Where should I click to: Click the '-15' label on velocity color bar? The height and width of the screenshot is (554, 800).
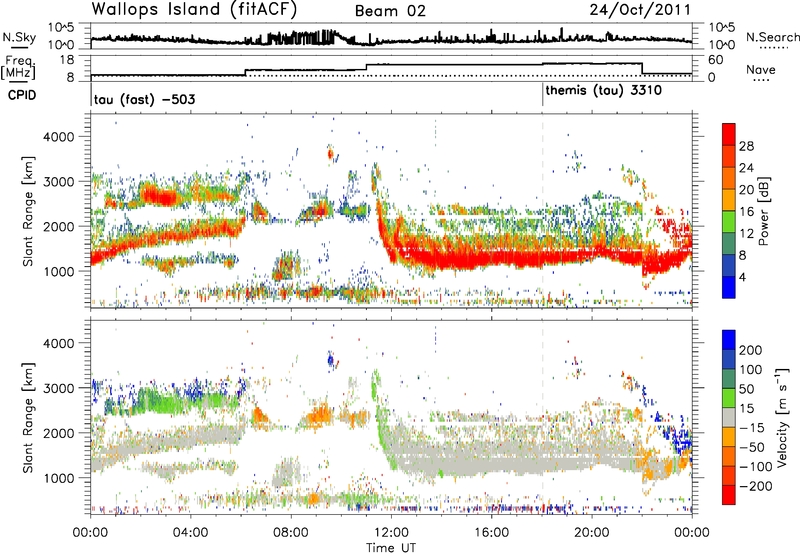point(752,427)
